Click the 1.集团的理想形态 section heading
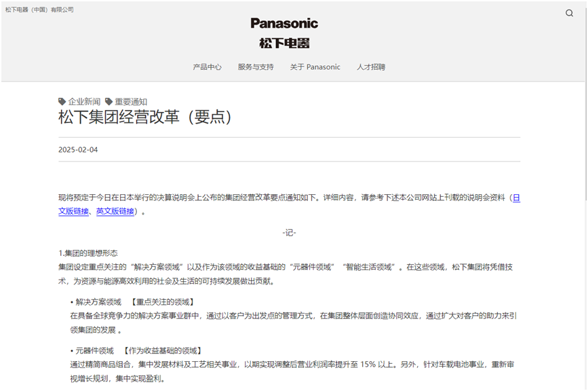 pos(88,253)
